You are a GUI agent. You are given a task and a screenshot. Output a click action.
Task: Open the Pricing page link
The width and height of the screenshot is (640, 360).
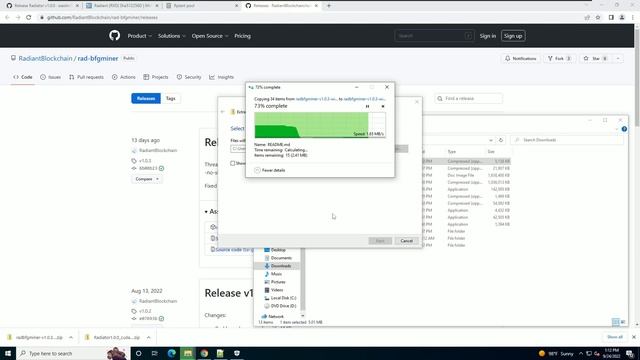click(x=242, y=36)
